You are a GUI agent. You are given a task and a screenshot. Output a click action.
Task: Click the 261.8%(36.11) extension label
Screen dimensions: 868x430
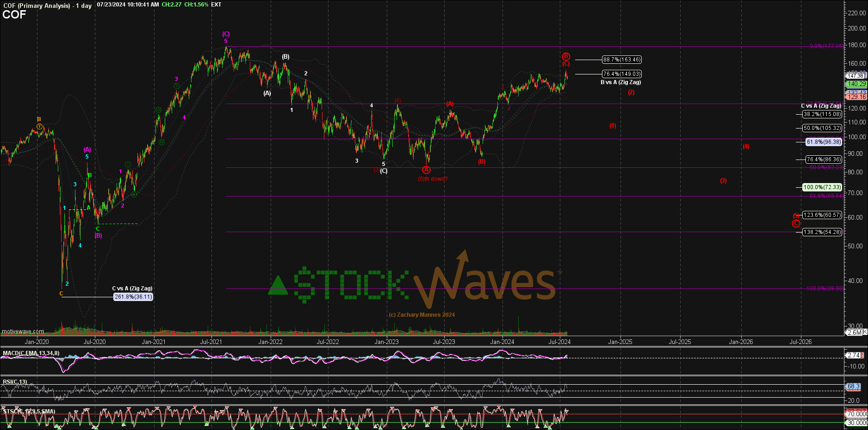click(x=133, y=297)
